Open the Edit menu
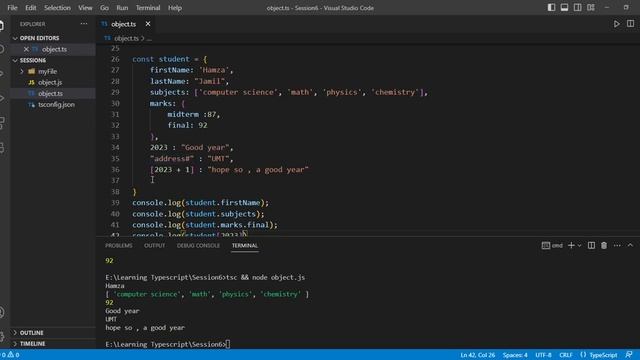 [x=31, y=8]
